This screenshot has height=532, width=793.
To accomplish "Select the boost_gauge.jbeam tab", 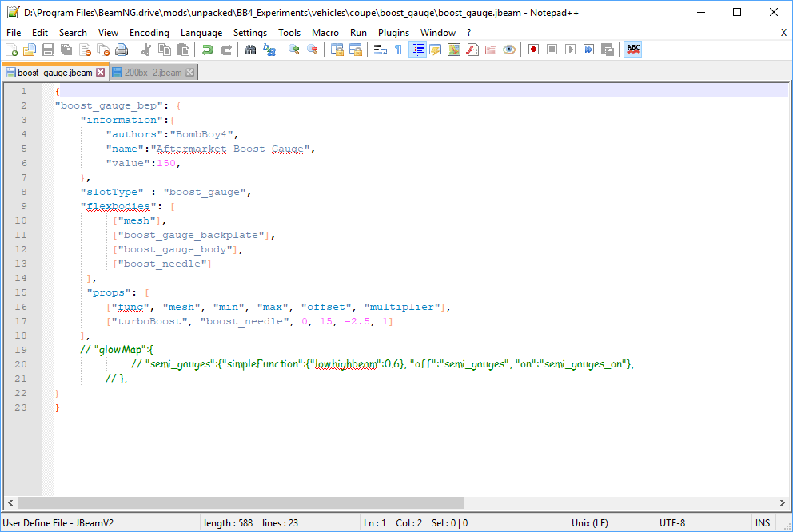I will click(x=54, y=73).
